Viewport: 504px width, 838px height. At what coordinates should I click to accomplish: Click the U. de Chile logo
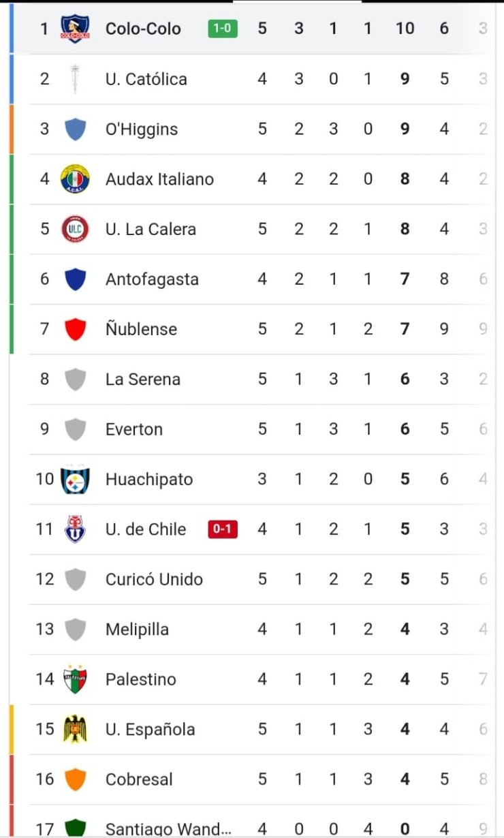tap(75, 529)
